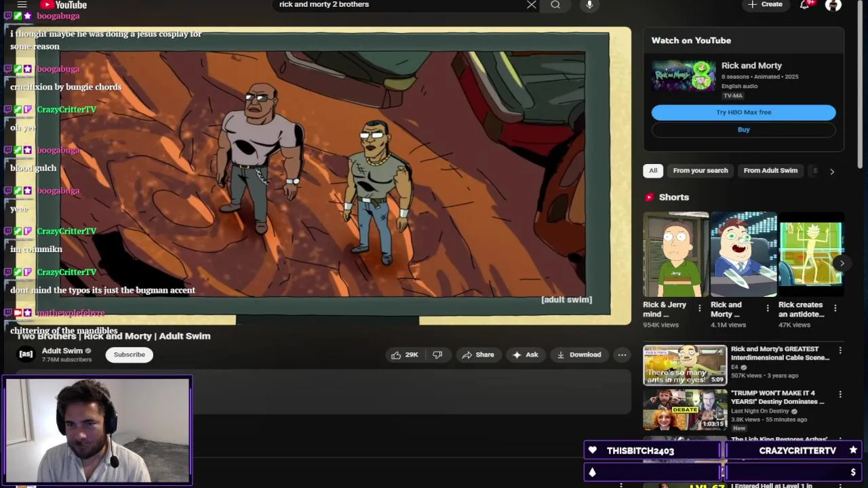The height and width of the screenshot is (488, 868).
Task: Click the 7.76M subscribers text
Action: tap(66, 359)
